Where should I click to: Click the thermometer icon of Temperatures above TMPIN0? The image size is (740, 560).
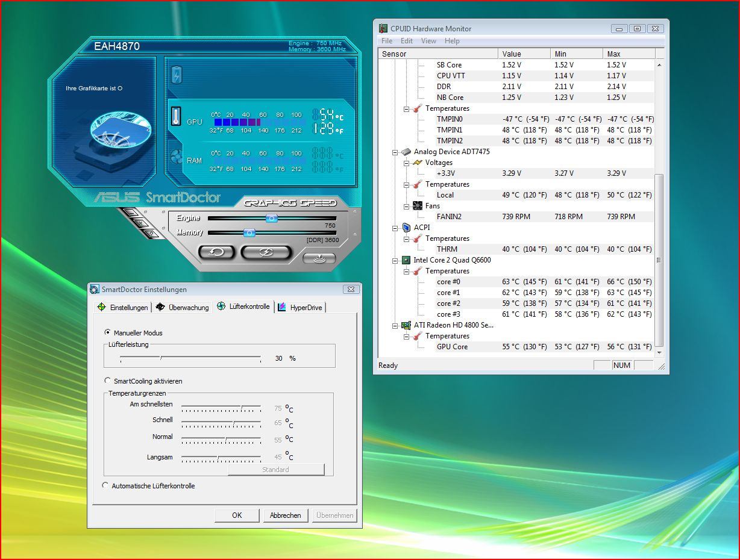[418, 108]
